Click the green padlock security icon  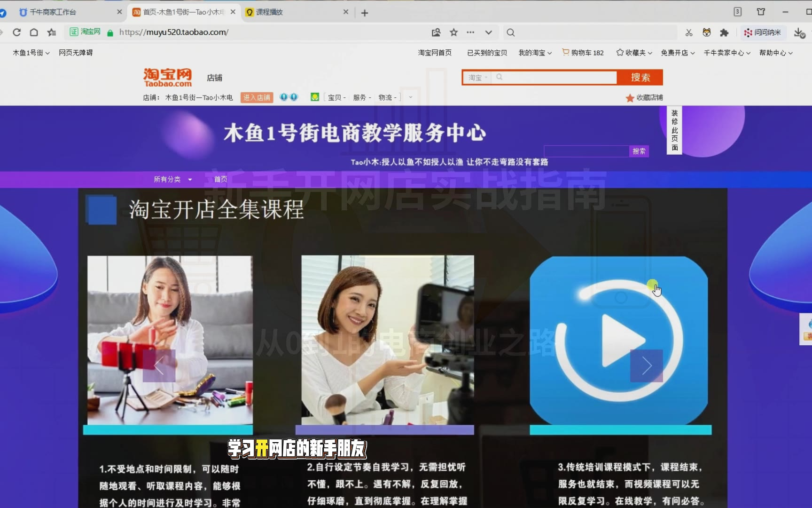[x=110, y=32]
